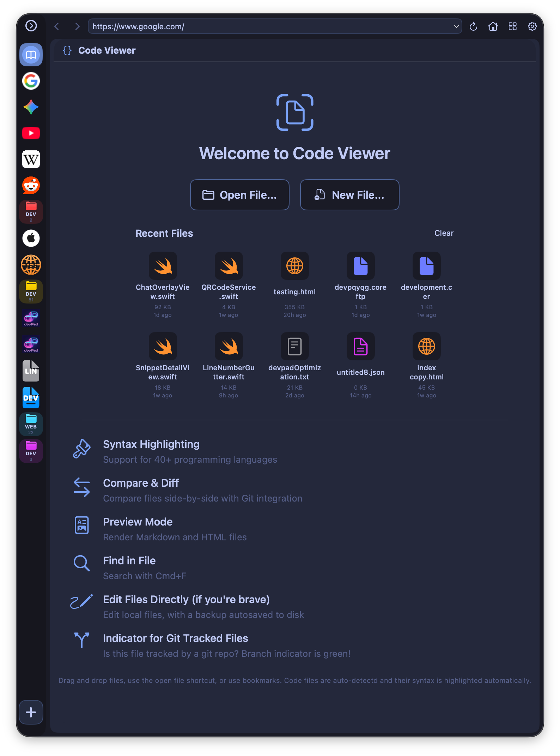This screenshot has width=560, height=756.
Task: Clear the recent files list
Action: point(444,233)
